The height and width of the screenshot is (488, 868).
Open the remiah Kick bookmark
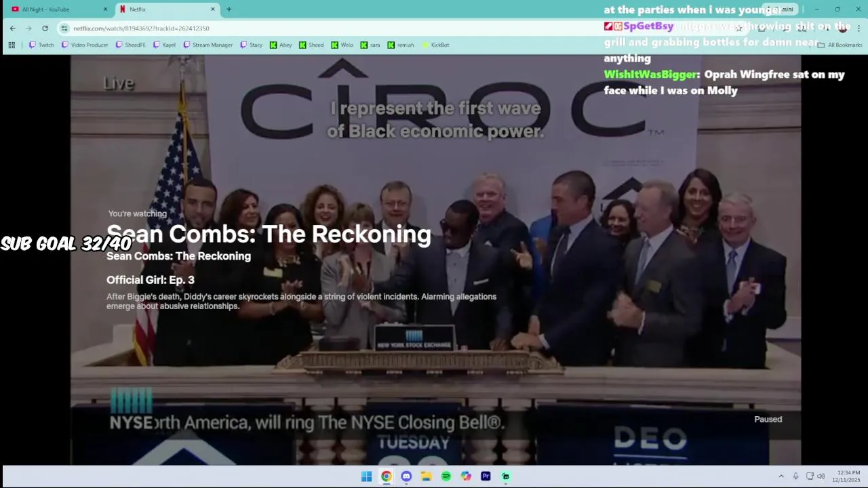(401, 45)
